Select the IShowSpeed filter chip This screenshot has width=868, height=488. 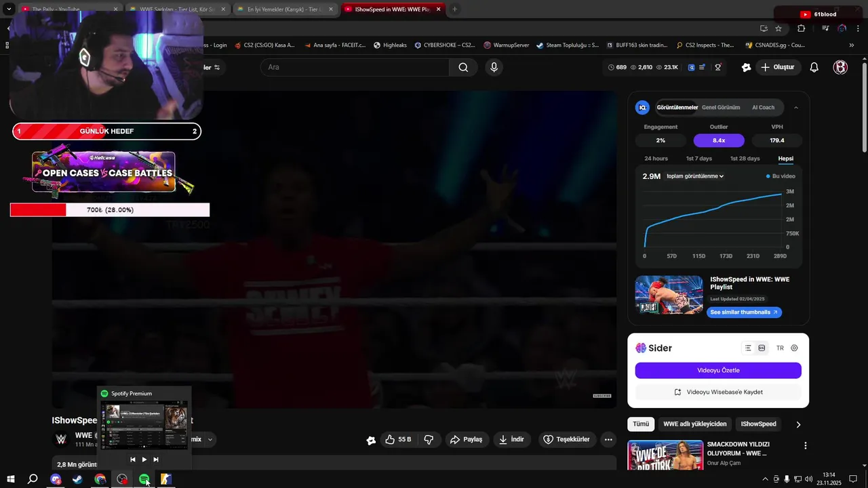[758, 424]
